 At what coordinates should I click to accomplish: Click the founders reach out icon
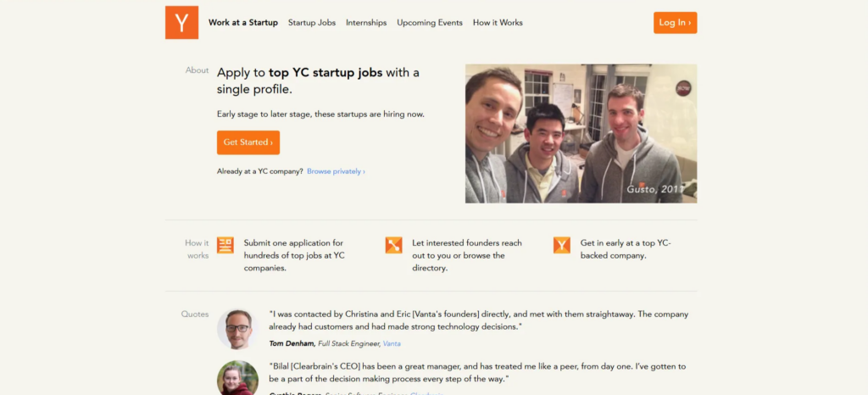tap(393, 246)
